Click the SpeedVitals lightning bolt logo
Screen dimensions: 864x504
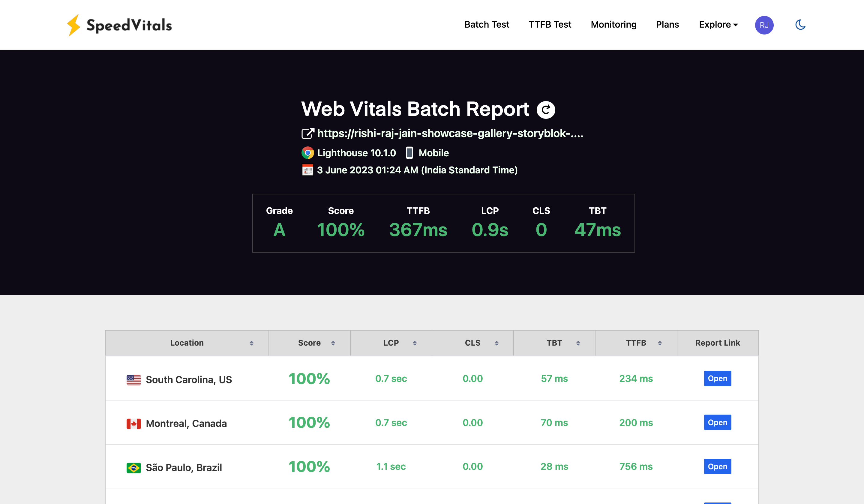73,25
